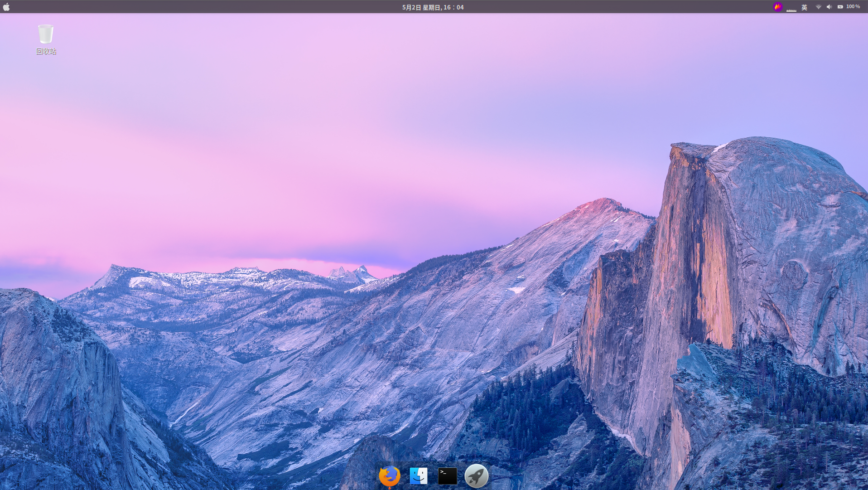Click the purple flame tray icon
868x490 pixels.
click(777, 7)
